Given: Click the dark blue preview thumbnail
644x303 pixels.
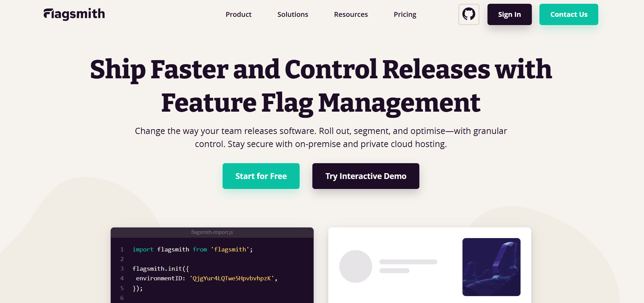Looking at the screenshot, I should click(491, 267).
